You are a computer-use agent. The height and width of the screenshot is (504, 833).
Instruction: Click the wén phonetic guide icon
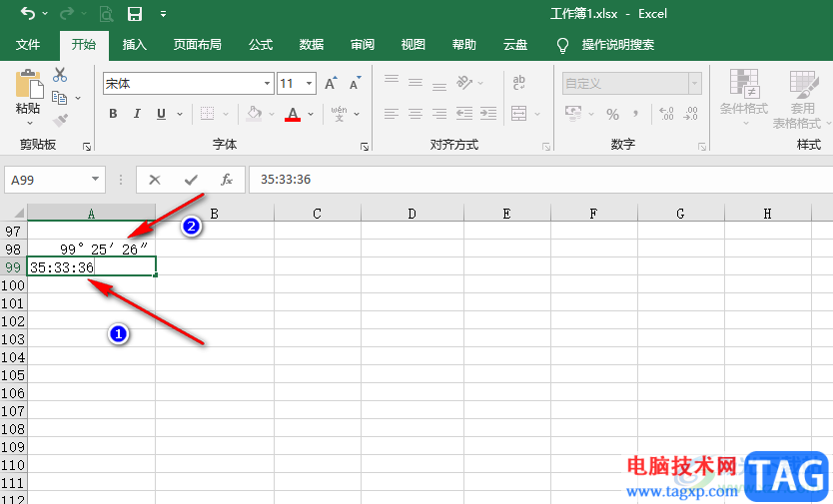click(339, 113)
